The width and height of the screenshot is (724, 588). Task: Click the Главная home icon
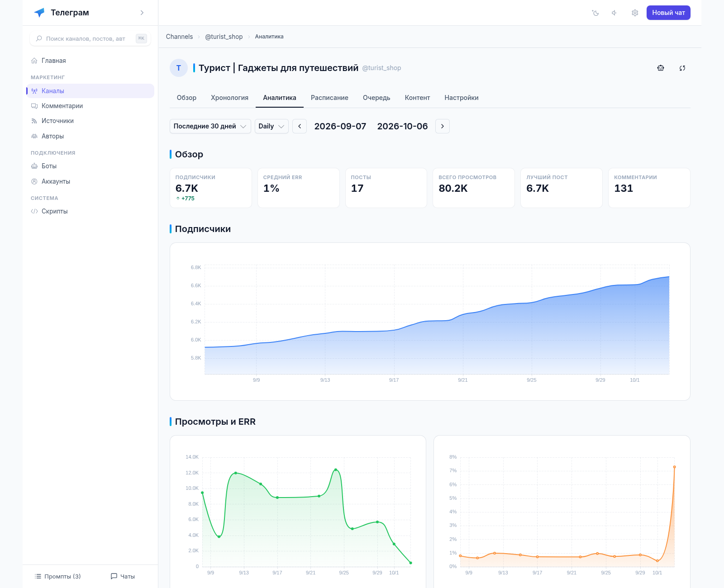tap(34, 61)
